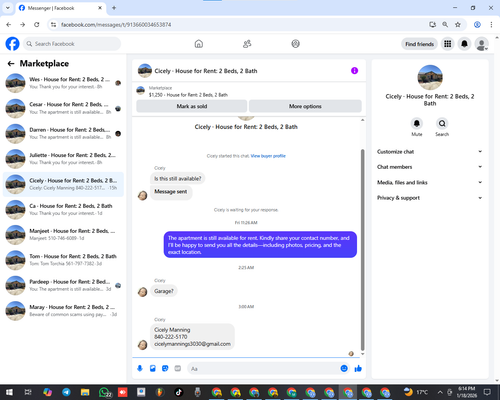The height and width of the screenshot is (400, 500).
Task: Open Ca conversation in chat list
Action: point(63,210)
